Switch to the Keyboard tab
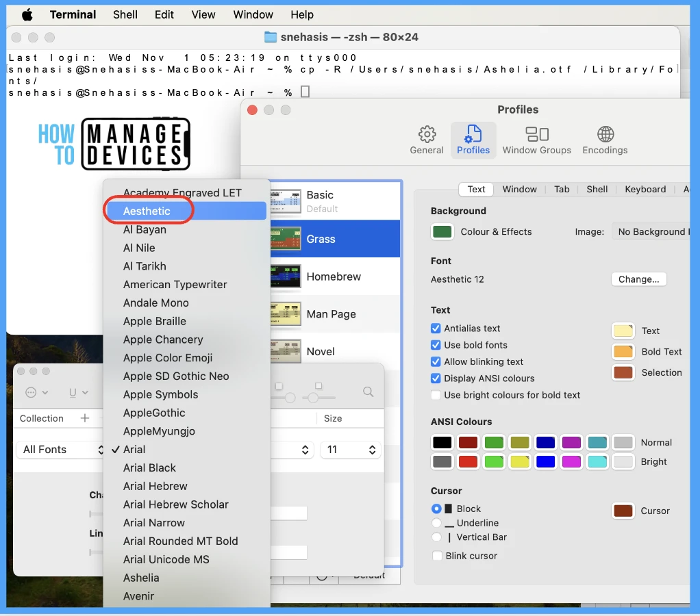Screen dimensions: 700x616 (645, 189)
